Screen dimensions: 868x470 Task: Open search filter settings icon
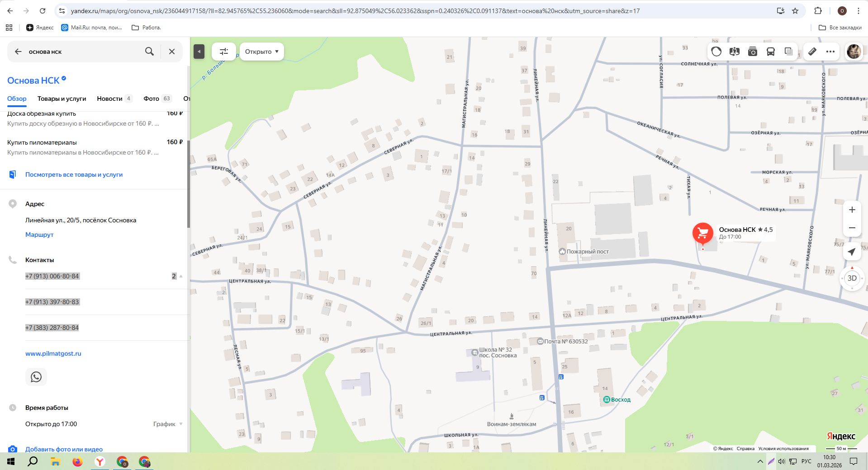224,52
